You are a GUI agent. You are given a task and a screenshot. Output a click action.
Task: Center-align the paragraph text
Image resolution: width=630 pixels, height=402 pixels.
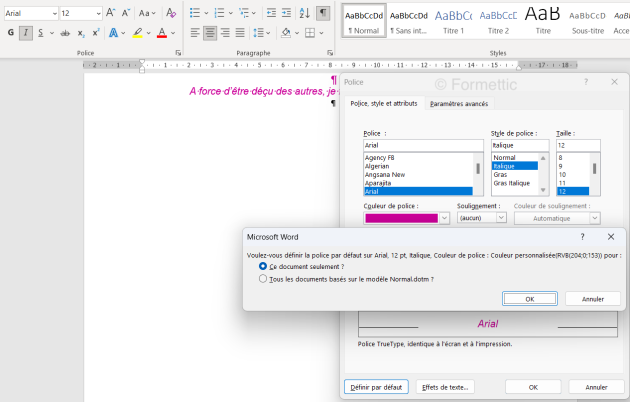pyautogui.click(x=210, y=33)
